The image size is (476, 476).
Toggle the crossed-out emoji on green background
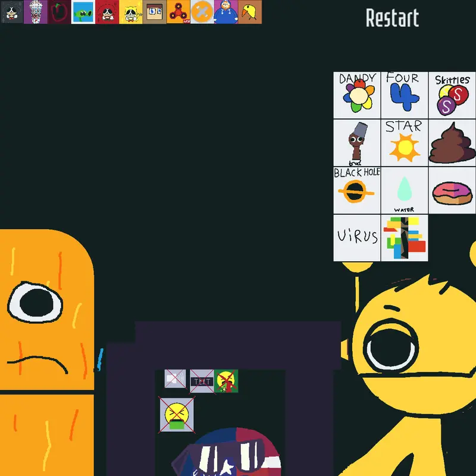pos(226,381)
